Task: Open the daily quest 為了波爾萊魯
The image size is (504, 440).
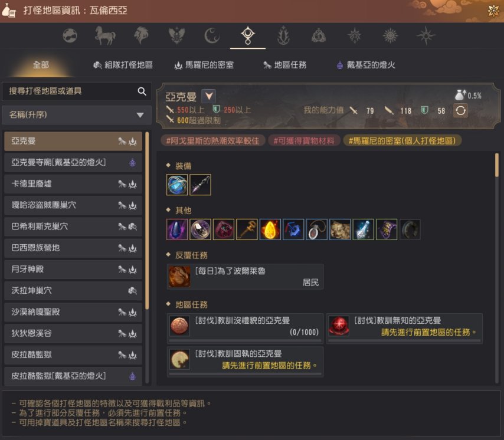Action: 245,277
